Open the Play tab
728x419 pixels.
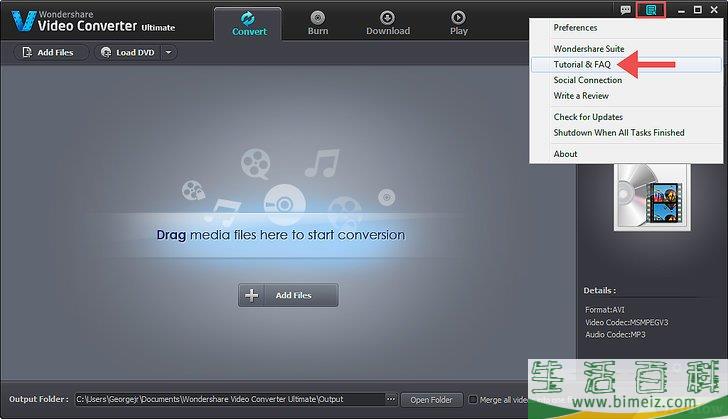[x=458, y=23]
